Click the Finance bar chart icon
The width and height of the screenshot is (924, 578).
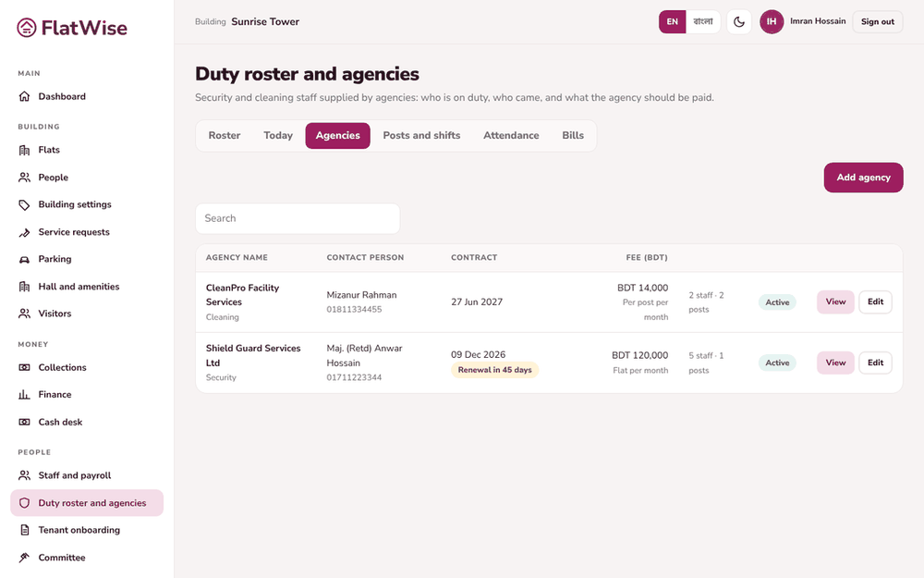click(24, 395)
